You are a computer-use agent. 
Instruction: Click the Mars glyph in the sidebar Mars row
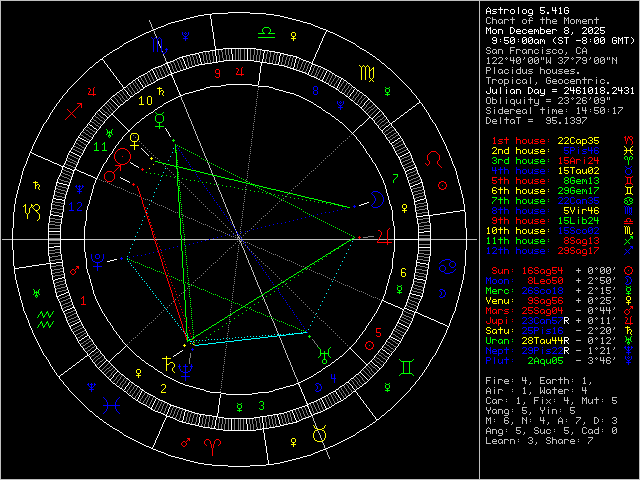pyautogui.click(x=628, y=311)
